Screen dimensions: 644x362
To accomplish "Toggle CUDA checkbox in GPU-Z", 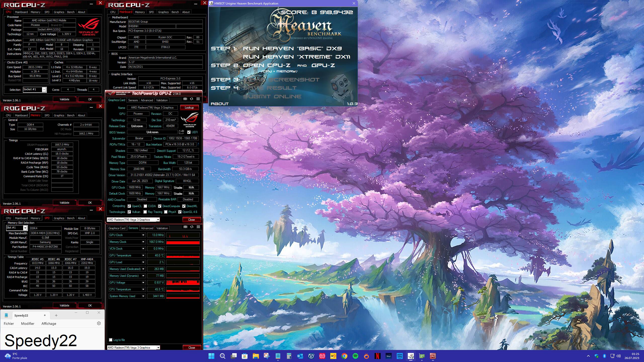I will click(145, 206).
